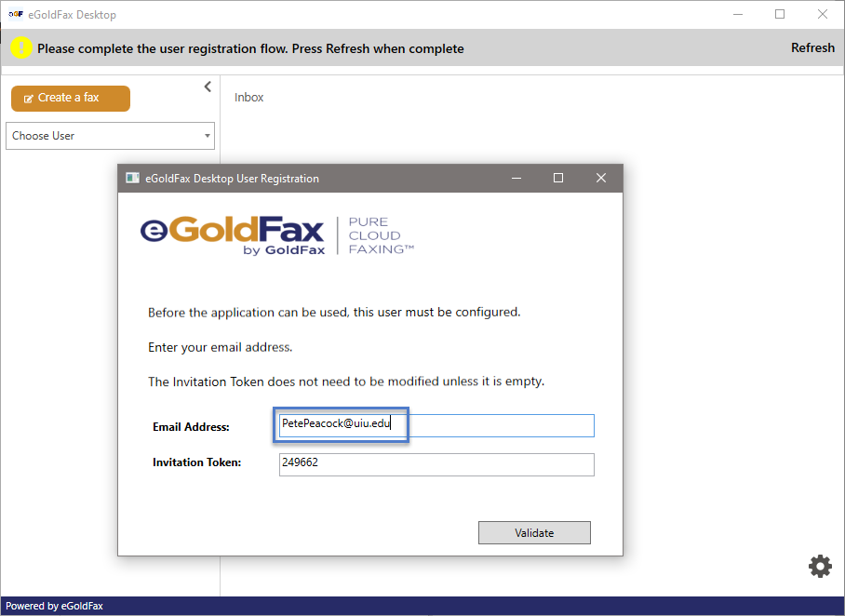Image resolution: width=845 pixels, height=616 pixels.
Task: Click the 'Email Address:' label
Action: point(191,427)
